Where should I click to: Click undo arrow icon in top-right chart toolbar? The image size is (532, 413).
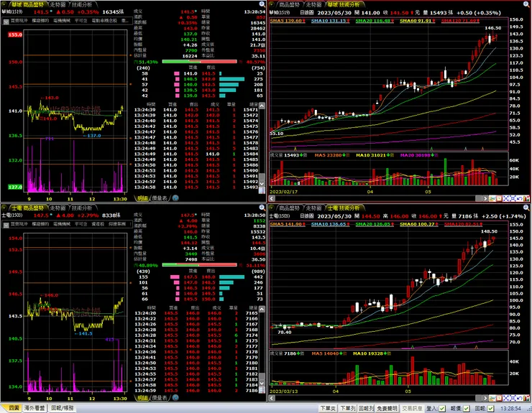(x=519, y=198)
